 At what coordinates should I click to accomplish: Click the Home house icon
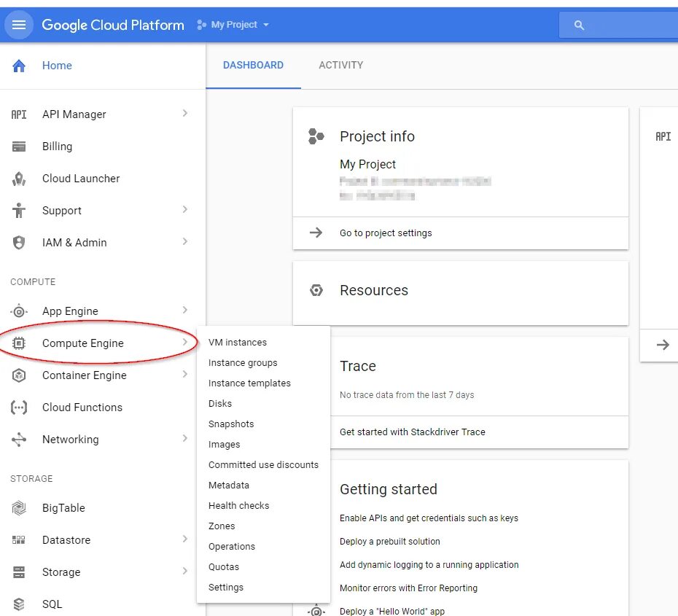tap(19, 66)
